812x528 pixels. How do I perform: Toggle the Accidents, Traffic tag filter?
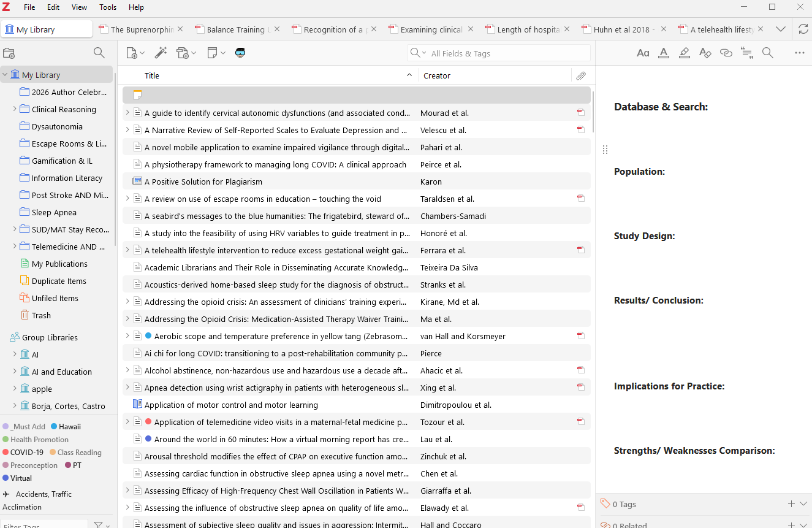(x=37, y=494)
